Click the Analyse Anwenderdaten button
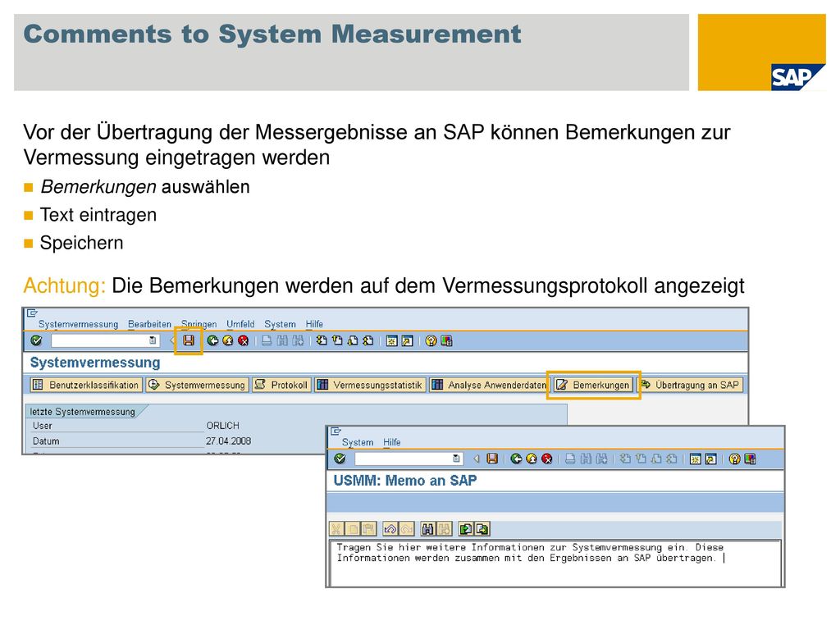This screenshot has height=630, width=840. point(489,385)
